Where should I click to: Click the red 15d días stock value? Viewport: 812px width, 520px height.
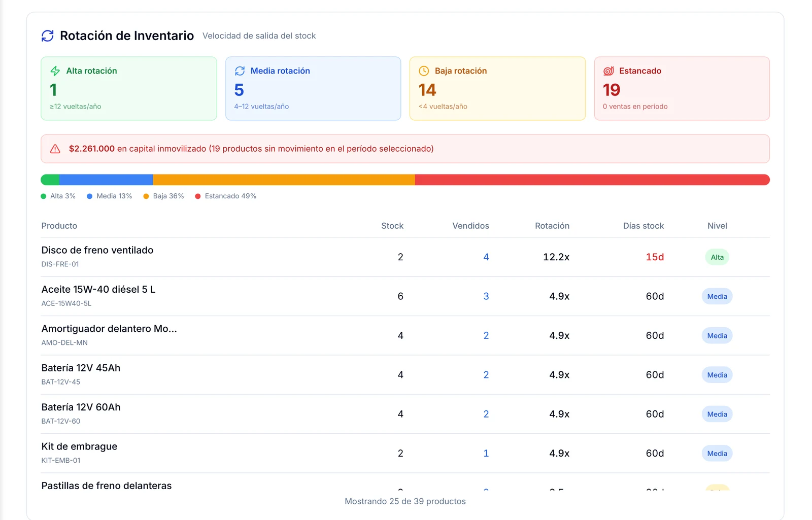tap(655, 257)
